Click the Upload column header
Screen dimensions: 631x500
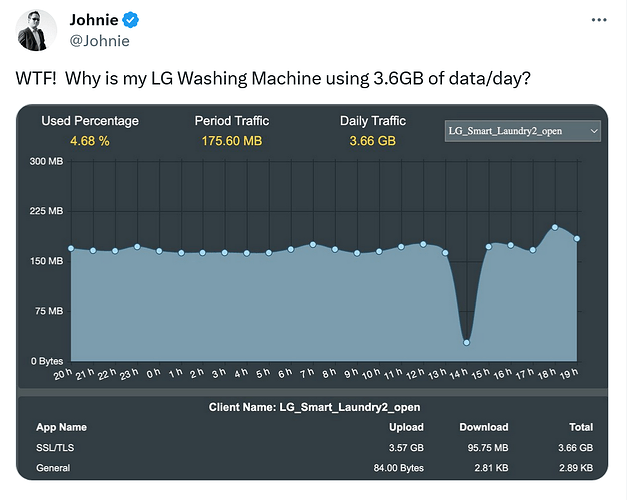pos(406,427)
